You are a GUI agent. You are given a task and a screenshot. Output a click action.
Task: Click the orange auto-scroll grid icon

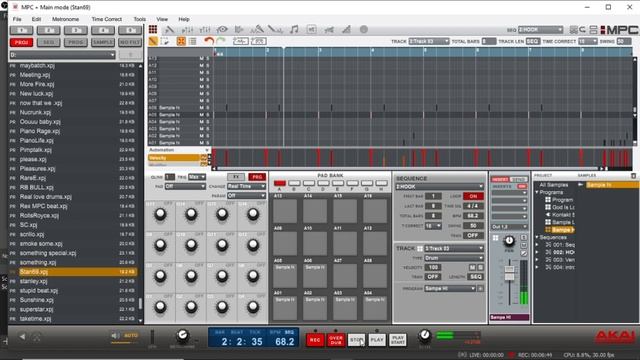click(x=181, y=41)
